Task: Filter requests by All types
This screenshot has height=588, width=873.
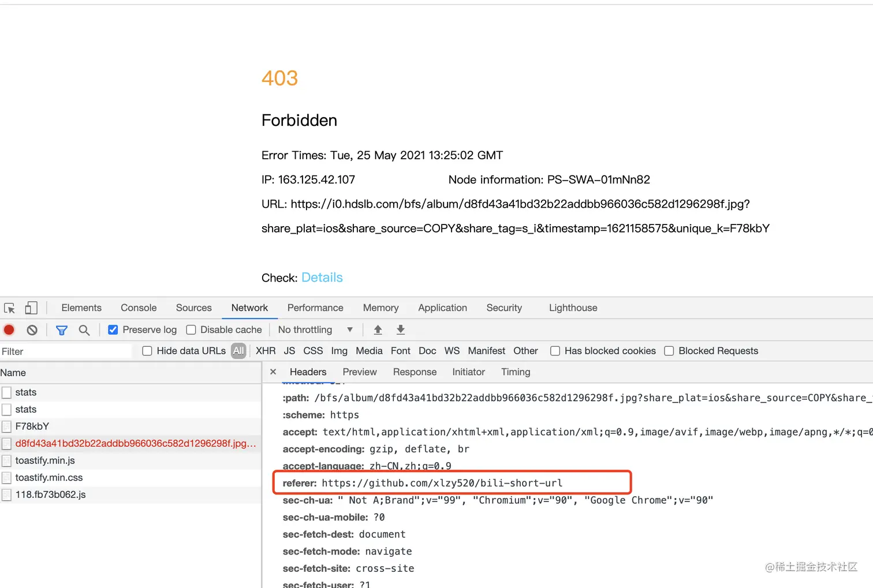Action: pyautogui.click(x=238, y=351)
